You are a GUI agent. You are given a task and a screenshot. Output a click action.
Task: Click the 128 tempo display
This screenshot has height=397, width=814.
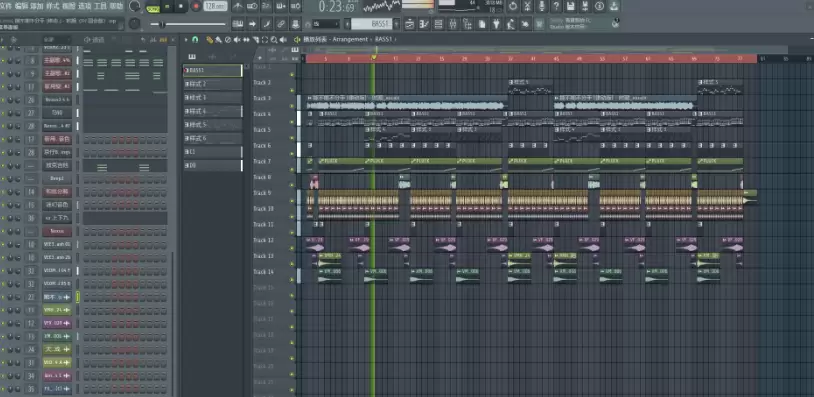215,6
